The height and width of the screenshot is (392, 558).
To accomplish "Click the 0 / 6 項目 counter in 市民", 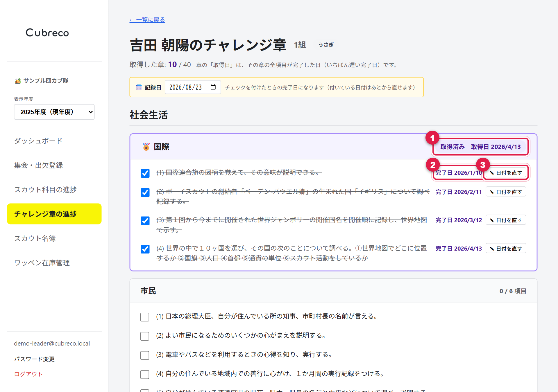I will (x=513, y=291).
